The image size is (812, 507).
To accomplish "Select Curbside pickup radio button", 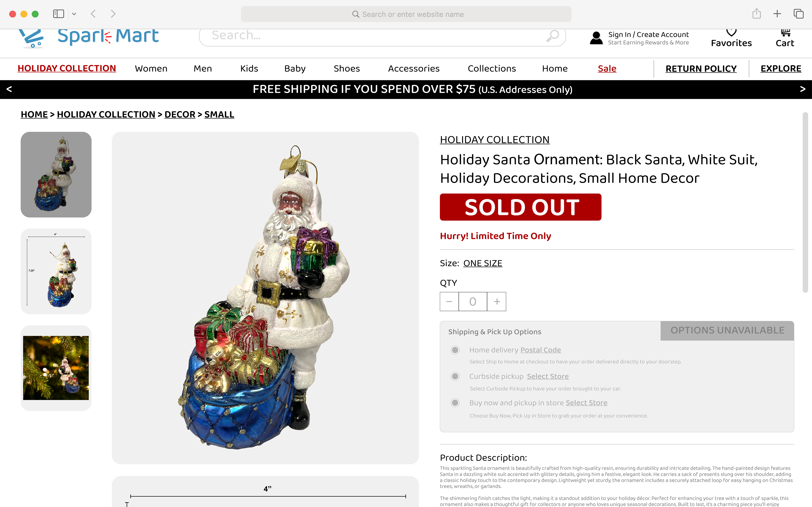I will [x=455, y=376].
